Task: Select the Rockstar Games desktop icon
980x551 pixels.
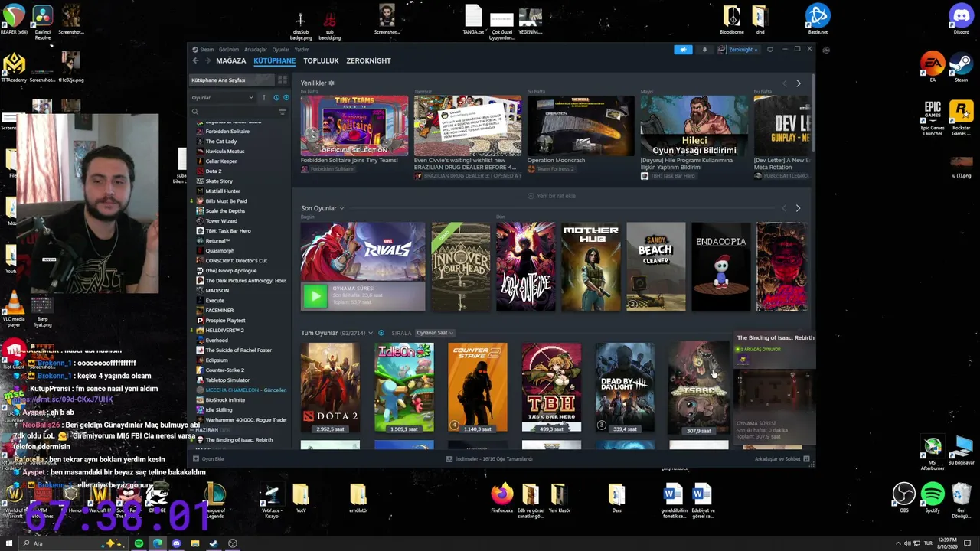Action: click(961, 118)
